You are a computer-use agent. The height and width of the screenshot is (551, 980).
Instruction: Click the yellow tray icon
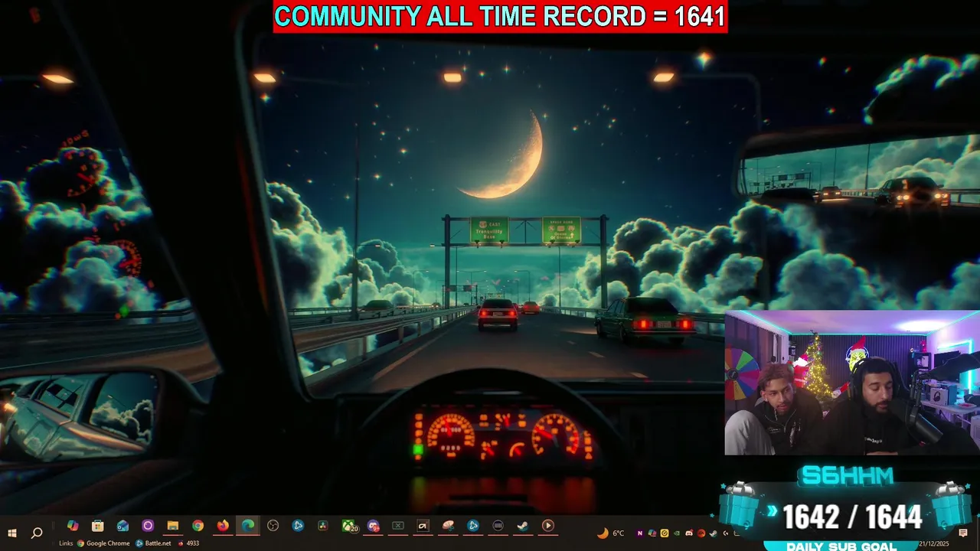click(x=665, y=533)
